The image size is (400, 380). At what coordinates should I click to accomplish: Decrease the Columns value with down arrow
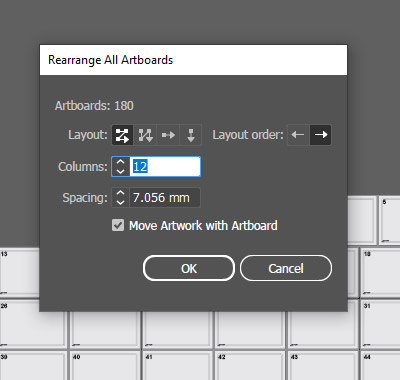(121, 171)
